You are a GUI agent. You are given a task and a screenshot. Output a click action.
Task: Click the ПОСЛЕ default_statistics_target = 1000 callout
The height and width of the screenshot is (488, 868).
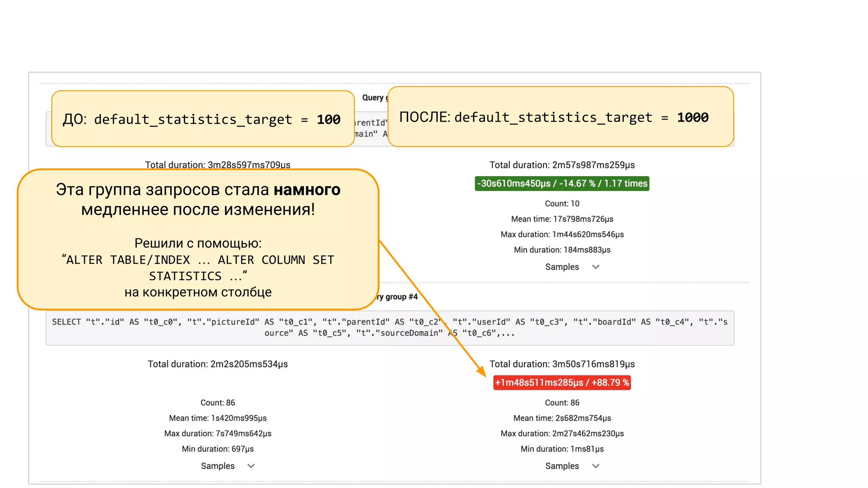click(x=560, y=117)
